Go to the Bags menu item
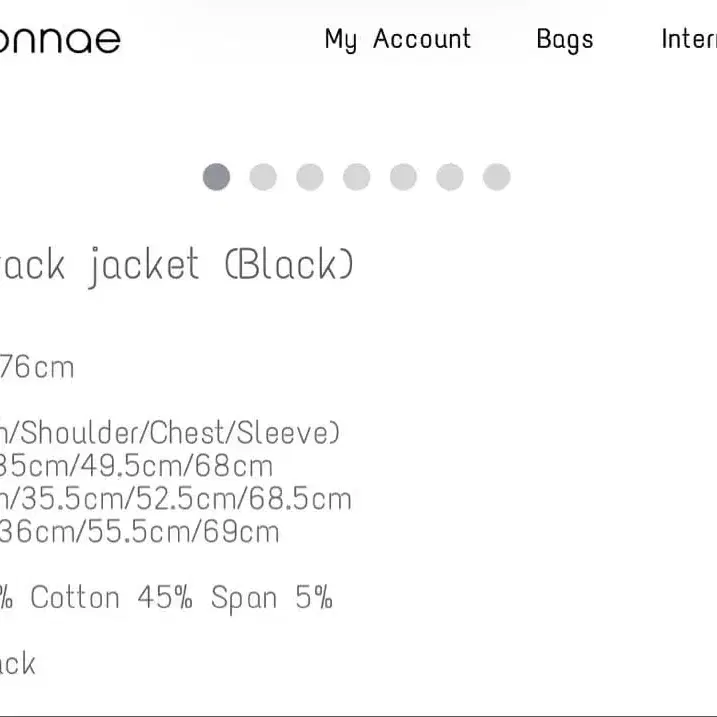This screenshot has width=717, height=717. 564,40
